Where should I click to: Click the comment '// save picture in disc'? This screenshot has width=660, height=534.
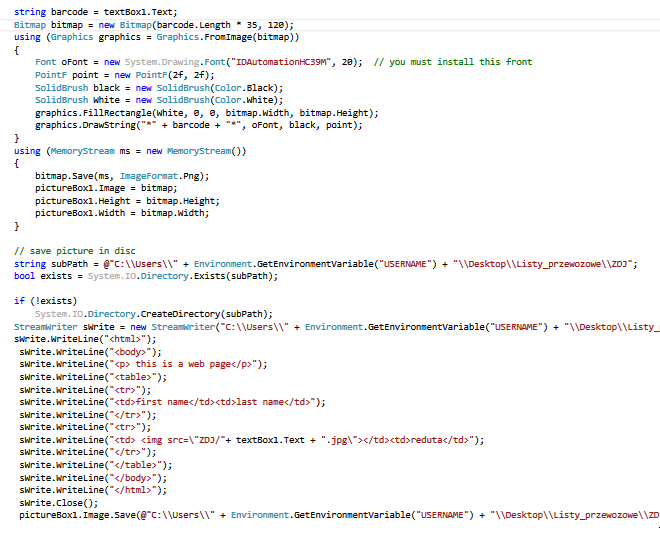[75, 251]
